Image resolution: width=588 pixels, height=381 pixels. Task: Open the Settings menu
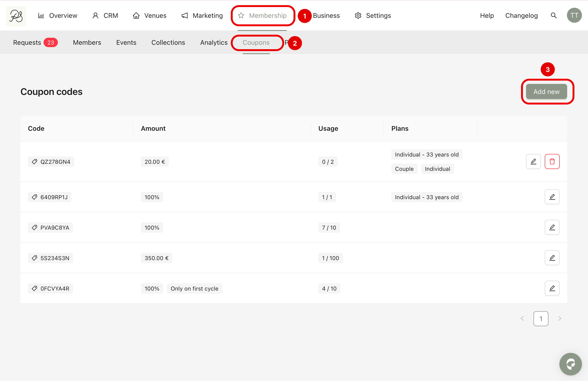tap(373, 15)
